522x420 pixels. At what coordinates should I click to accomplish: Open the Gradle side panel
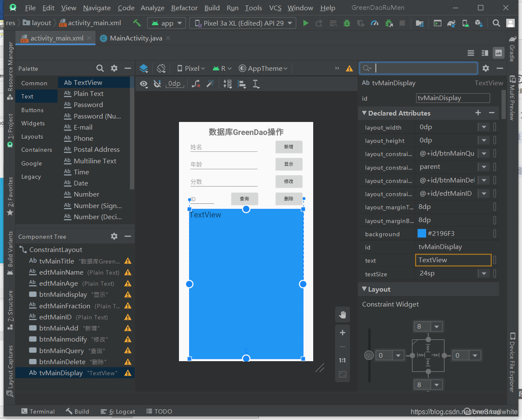click(512, 49)
